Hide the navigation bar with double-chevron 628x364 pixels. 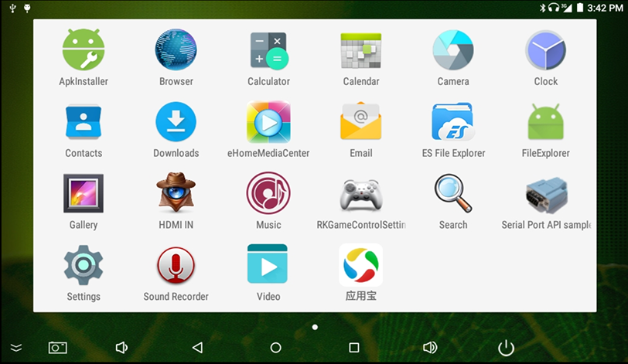coord(16,348)
